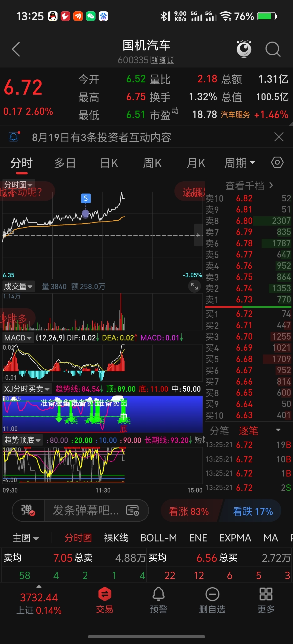Screen dimensions: 293x644
Task: Select the 逐笔 tab
Action: point(249,431)
